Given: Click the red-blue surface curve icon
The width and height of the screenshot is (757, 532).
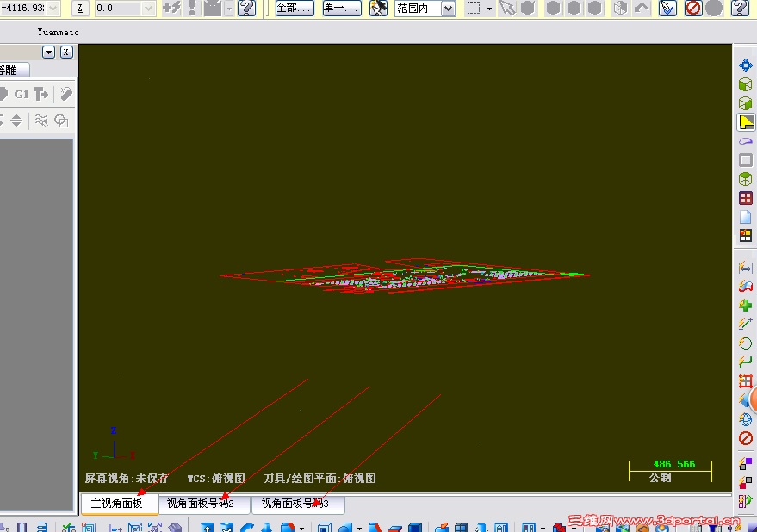Looking at the screenshot, I should [x=746, y=286].
